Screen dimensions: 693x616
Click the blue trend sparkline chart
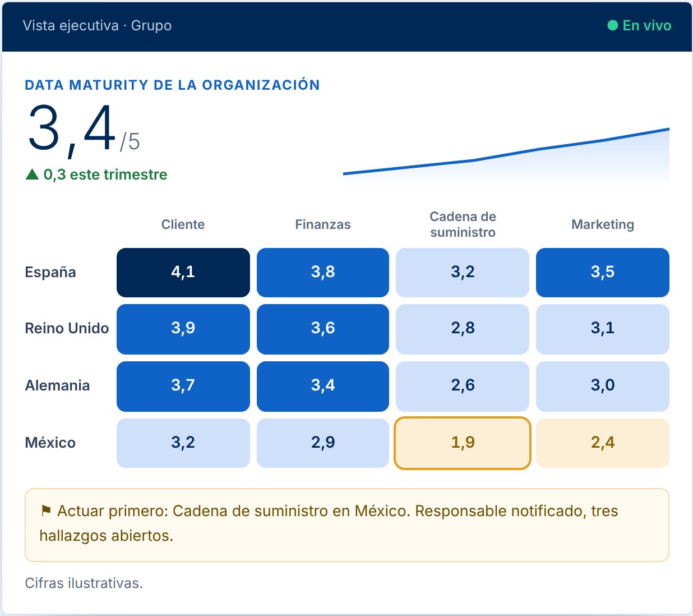click(506, 157)
